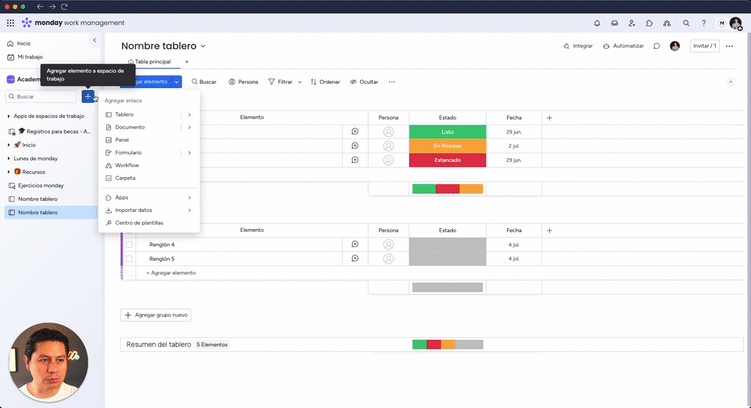The height and width of the screenshot is (408, 751).
Task: Click the sidebar Buscar search field
Action: point(42,97)
